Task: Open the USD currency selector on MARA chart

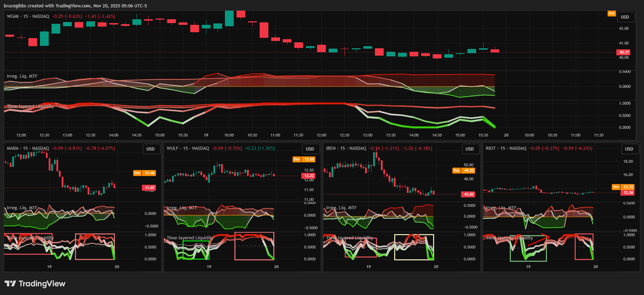Action: click(x=150, y=149)
